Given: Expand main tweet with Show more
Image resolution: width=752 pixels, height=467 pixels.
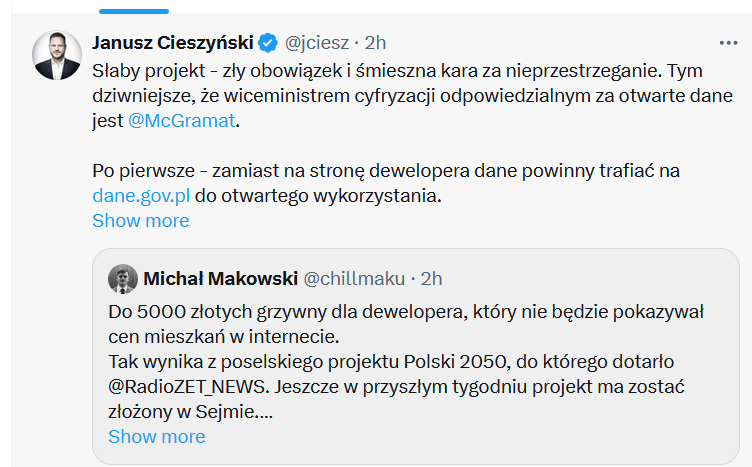Looking at the screenshot, I should click(140, 220).
